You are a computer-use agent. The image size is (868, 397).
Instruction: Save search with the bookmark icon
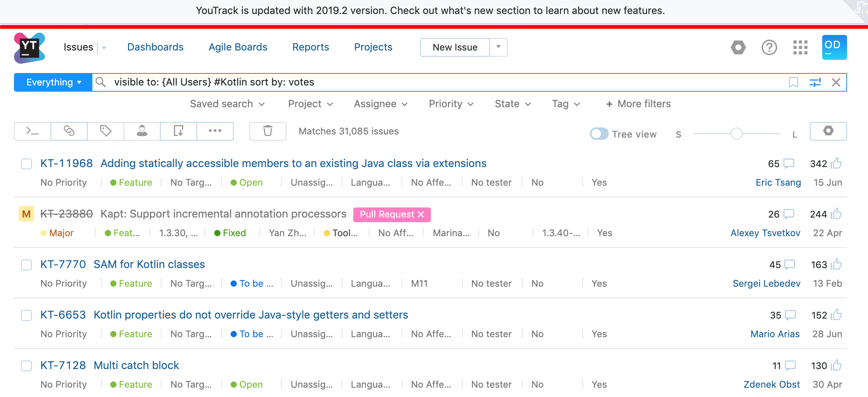click(793, 82)
